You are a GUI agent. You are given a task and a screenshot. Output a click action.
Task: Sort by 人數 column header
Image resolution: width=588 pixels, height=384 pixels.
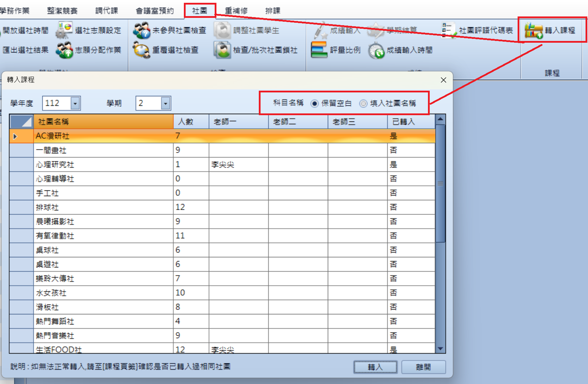[x=191, y=121]
